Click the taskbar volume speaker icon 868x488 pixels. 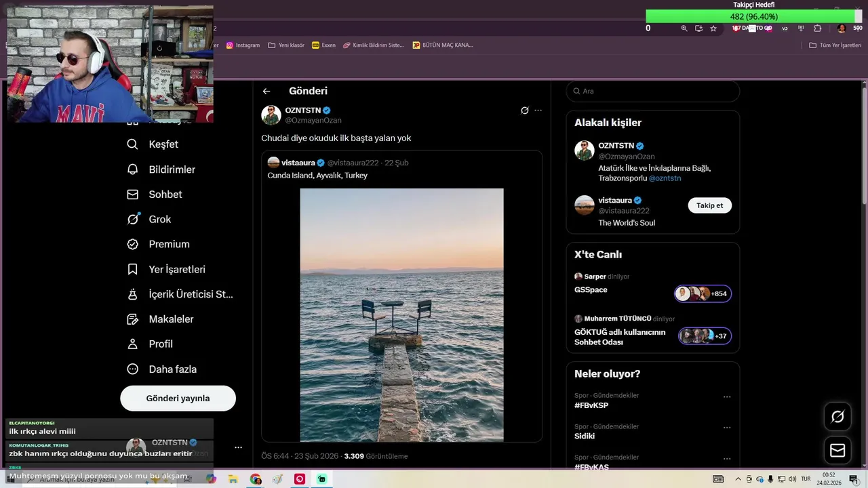pos(791,479)
